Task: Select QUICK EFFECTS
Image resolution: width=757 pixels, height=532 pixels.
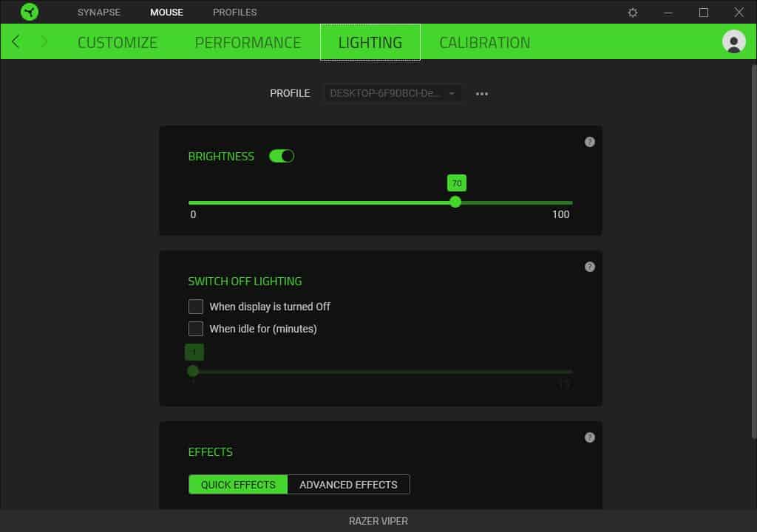Action: coord(237,484)
